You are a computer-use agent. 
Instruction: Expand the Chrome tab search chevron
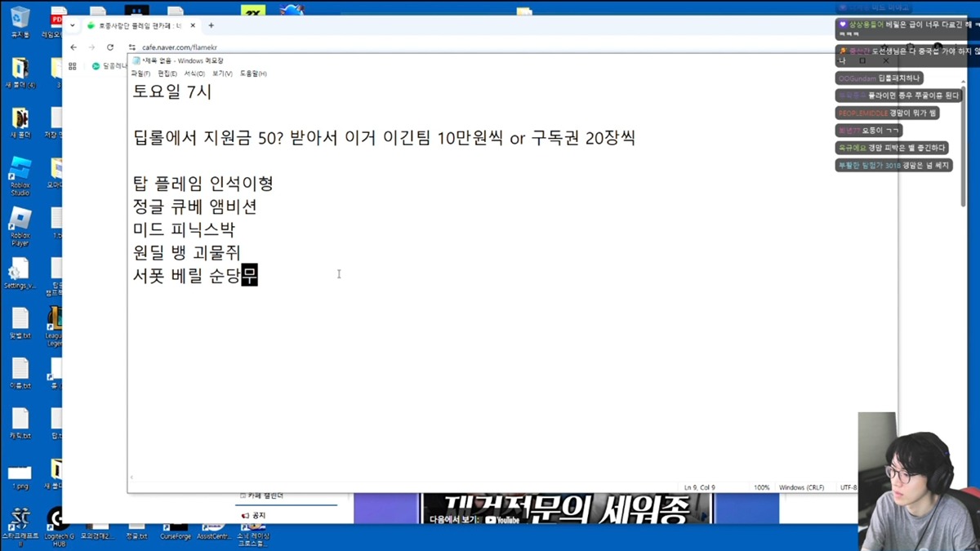click(x=72, y=26)
